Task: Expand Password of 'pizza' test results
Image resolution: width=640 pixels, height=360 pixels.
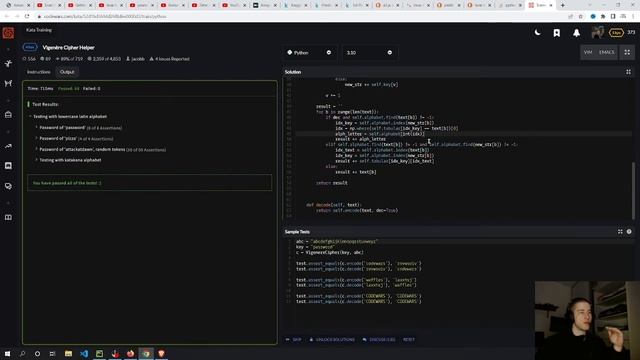Action: 76,139
